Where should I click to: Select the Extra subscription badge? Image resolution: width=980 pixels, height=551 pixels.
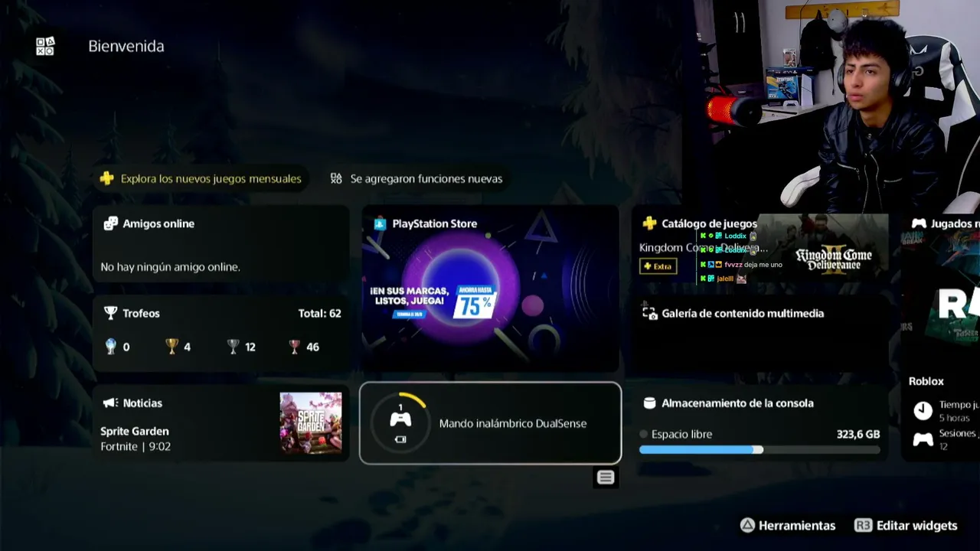658,266
